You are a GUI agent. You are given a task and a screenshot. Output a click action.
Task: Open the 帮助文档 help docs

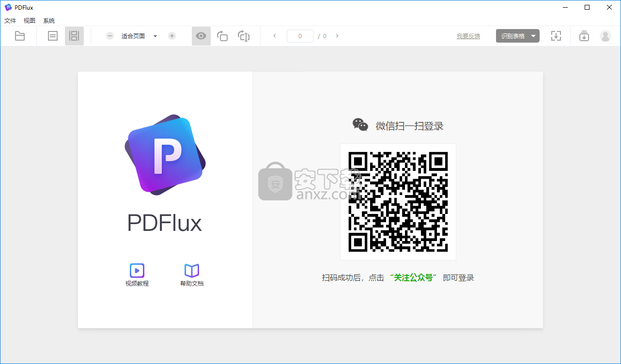pyautogui.click(x=192, y=275)
